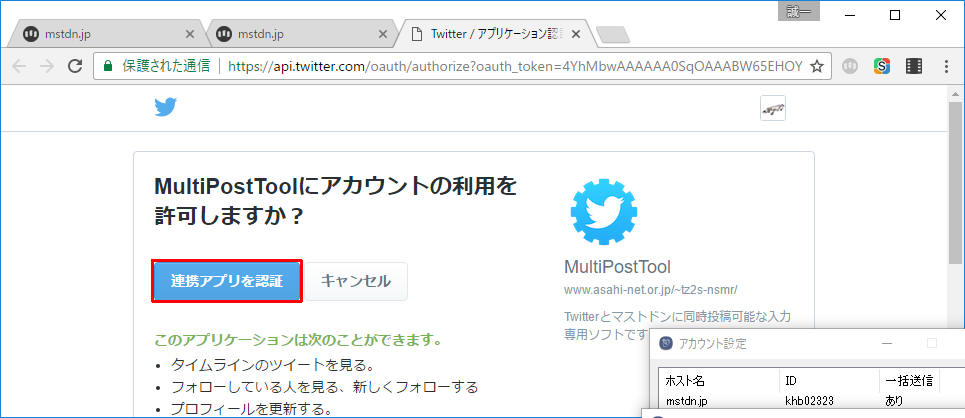
Task: Click the www.asahi-net.or.jp/~tz2s-nsmr/ text
Action: pyautogui.click(x=651, y=289)
